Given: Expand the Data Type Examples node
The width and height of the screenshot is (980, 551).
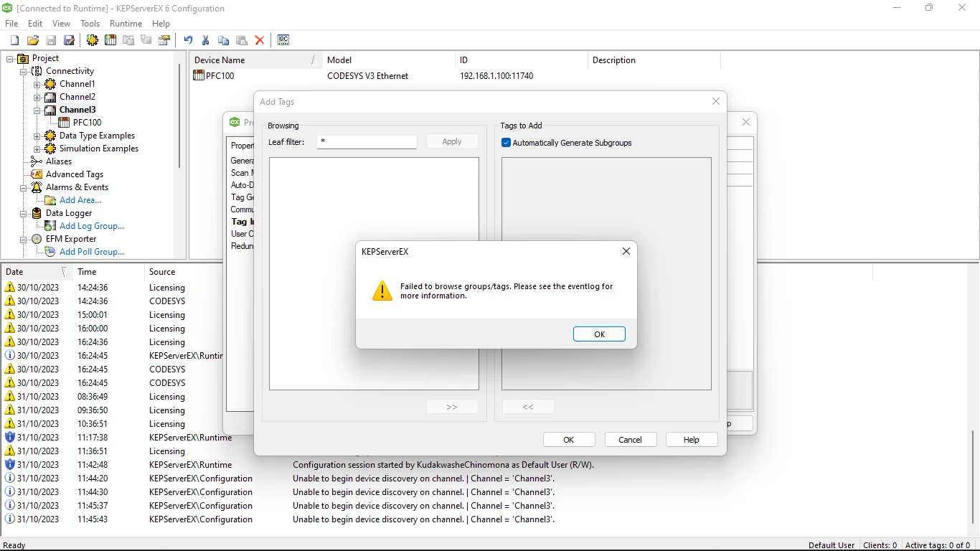Looking at the screenshot, I should (37, 136).
